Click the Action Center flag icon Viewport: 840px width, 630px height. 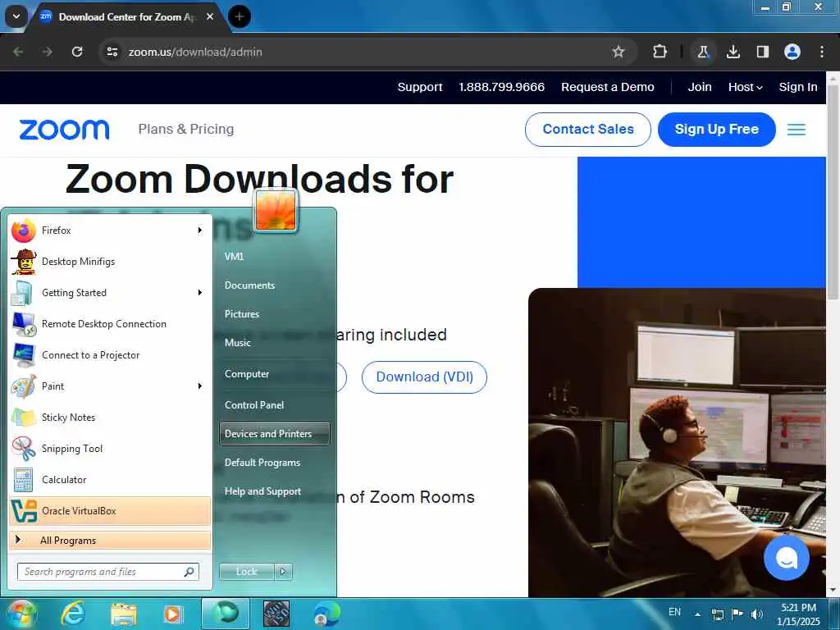click(x=737, y=614)
